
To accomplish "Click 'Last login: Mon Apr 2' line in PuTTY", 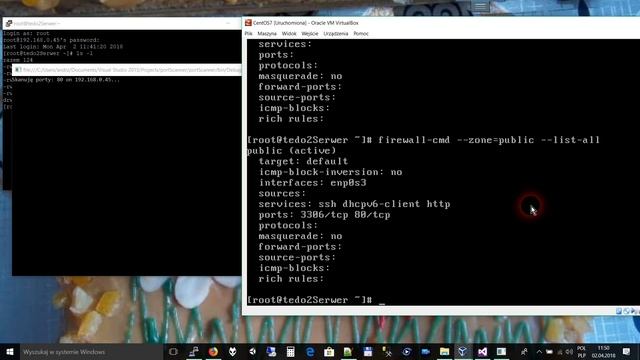I will point(63,47).
